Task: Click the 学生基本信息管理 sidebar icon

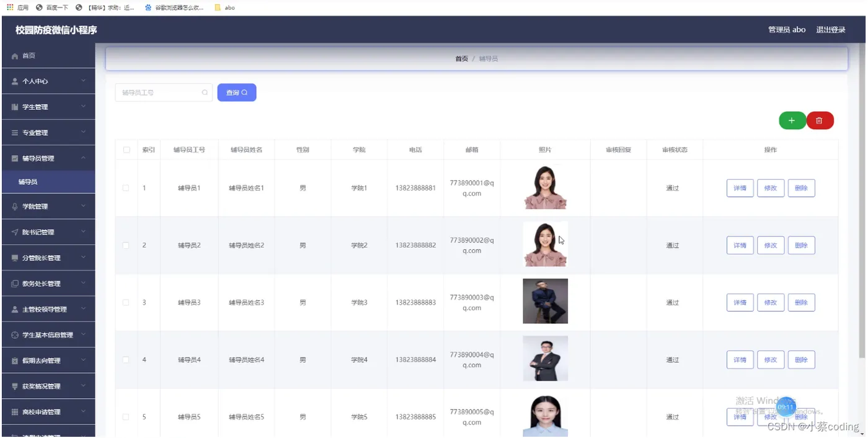Action: coord(15,335)
